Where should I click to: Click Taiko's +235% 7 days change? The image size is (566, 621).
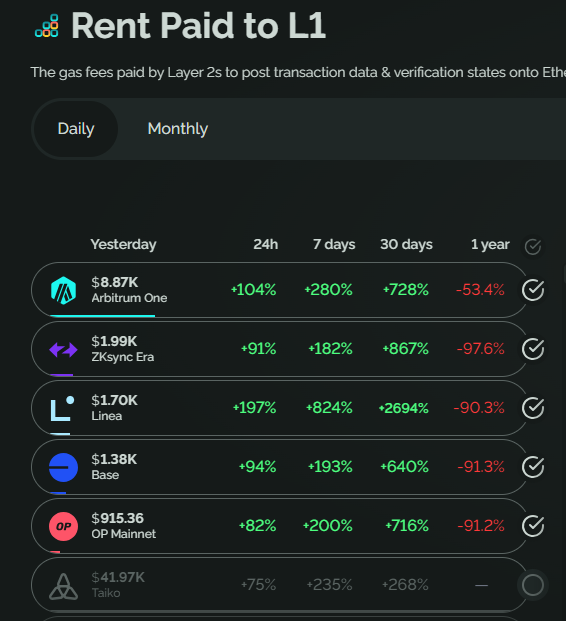(x=329, y=585)
